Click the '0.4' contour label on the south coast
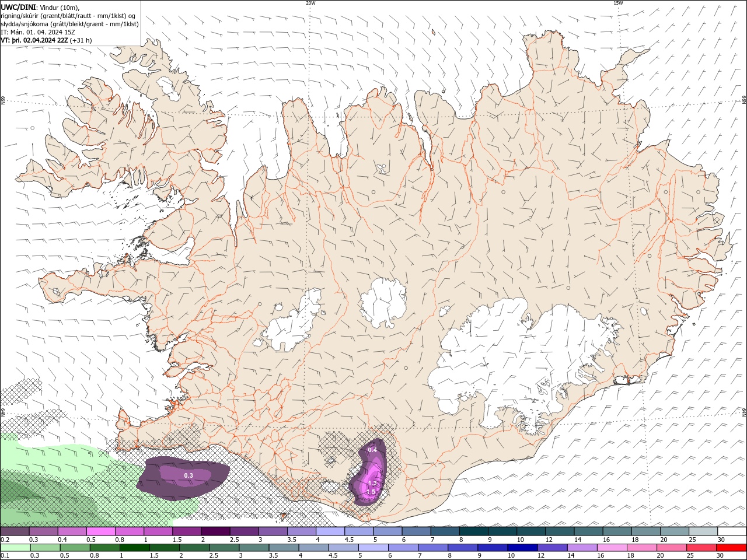Screen dimensions: 747x560 [372, 450]
